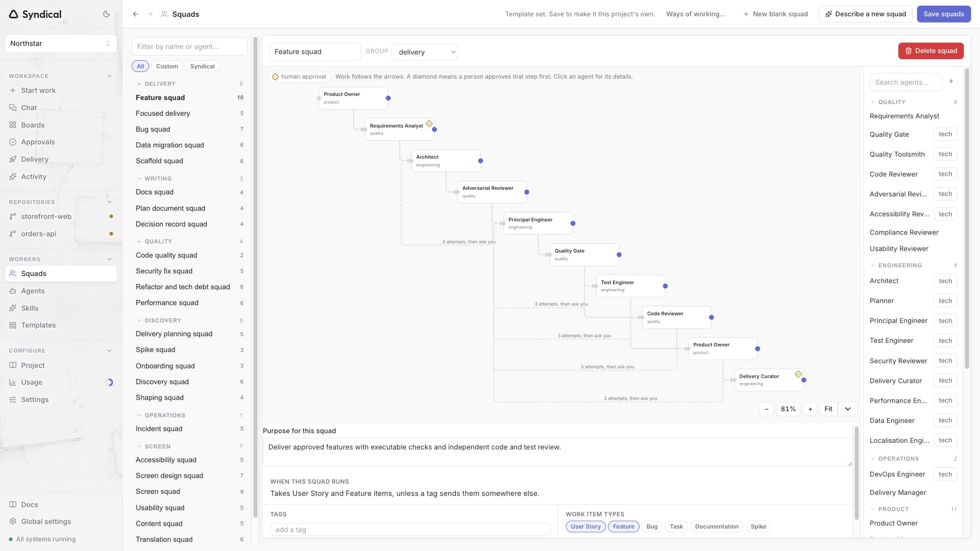
Task: Open the group dropdown set to delivery
Action: click(425, 52)
